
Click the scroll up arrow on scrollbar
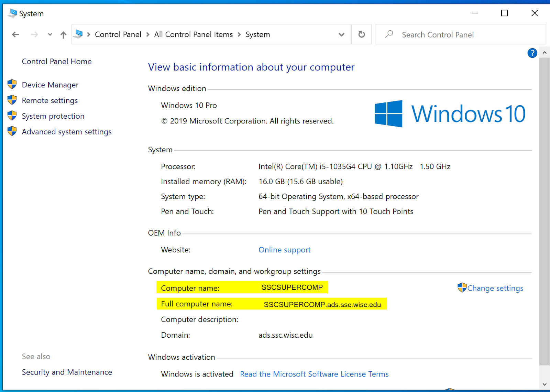point(544,53)
